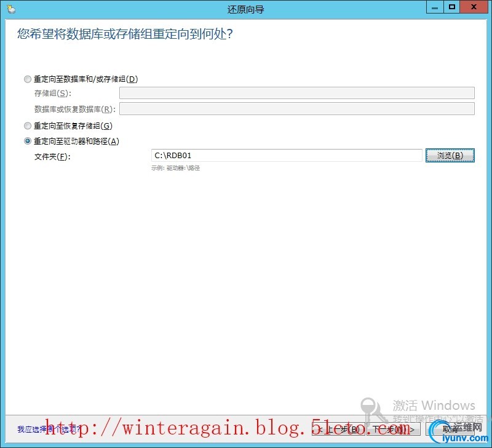The width and height of the screenshot is (492, 448).
Task: Maximize the restore wizard window
Action: (x=452, y=7)
